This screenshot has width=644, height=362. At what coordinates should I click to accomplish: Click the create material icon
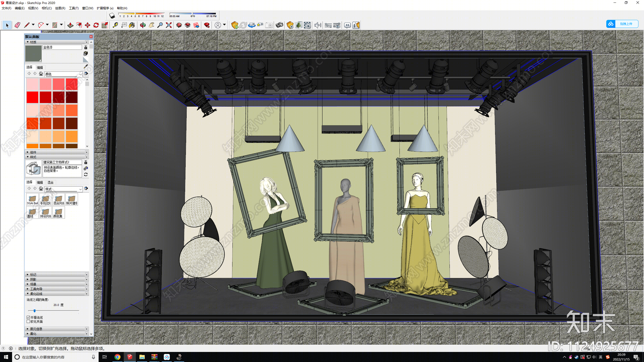86,53
